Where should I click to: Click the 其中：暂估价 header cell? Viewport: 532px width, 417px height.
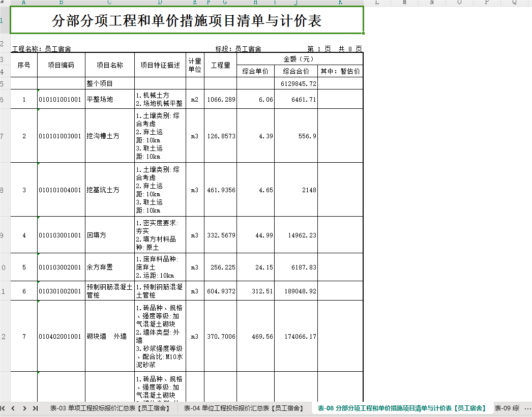coord(340,71)
